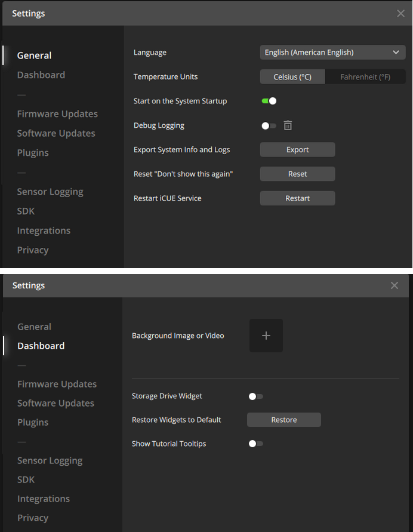Enable Show Tutorial Tooltips
This screenshot has height=532, width=413.
255,444
